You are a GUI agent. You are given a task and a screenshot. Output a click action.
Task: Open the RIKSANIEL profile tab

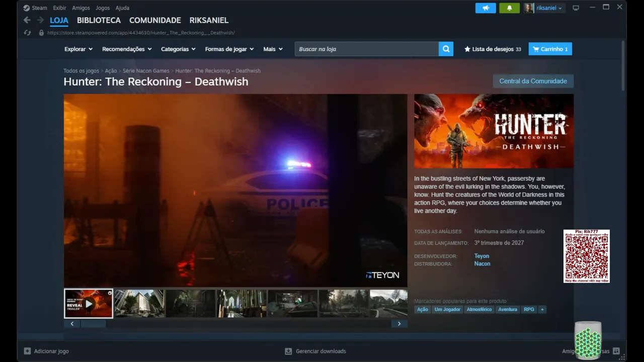pyautogui.click(x=209, y=20)
